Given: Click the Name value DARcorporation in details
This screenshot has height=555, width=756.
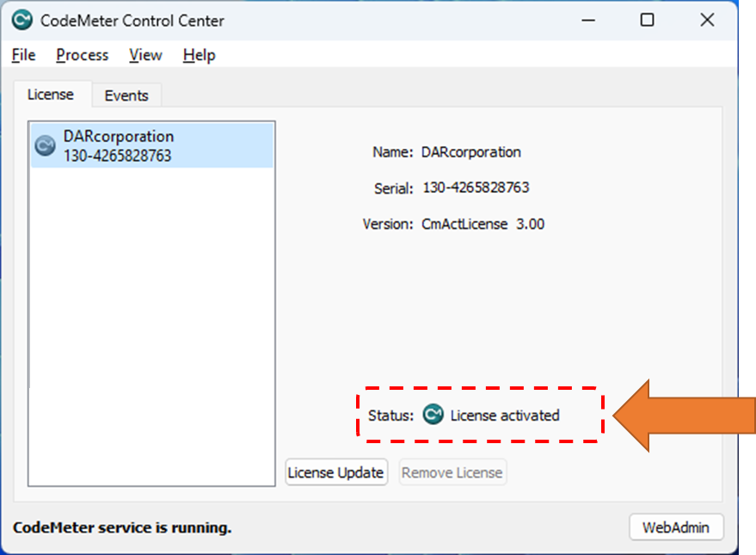Looking at the screenshot, I should (x=471, y=152).
